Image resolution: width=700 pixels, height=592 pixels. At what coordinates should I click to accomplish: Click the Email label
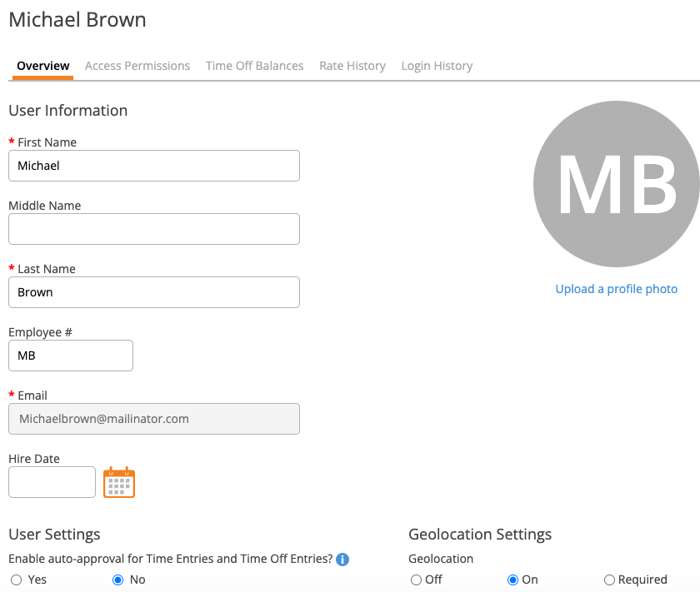[x=32, y=395]
